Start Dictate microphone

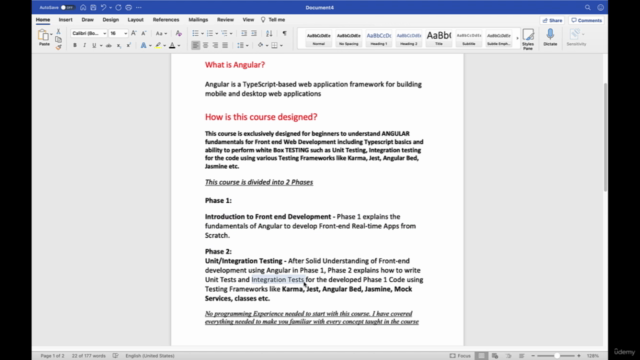[x=550, y=37]
